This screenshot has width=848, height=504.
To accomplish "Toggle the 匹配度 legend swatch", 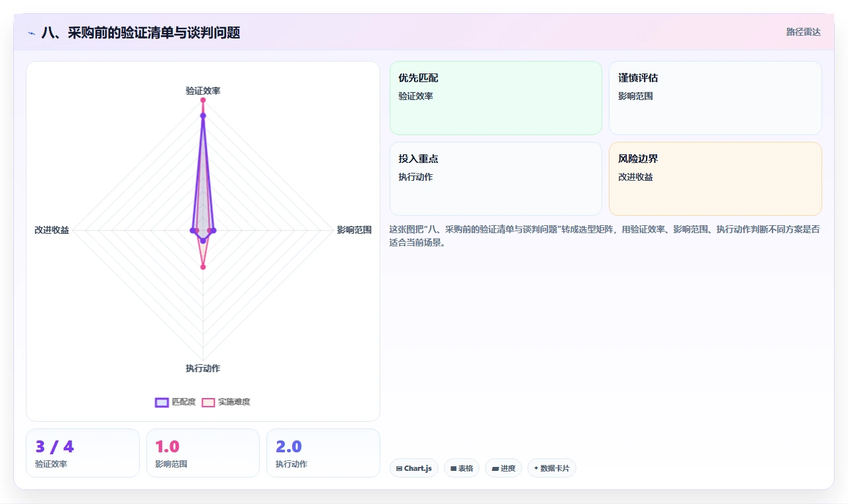I will pyautogui.click(x=162, y=402).
